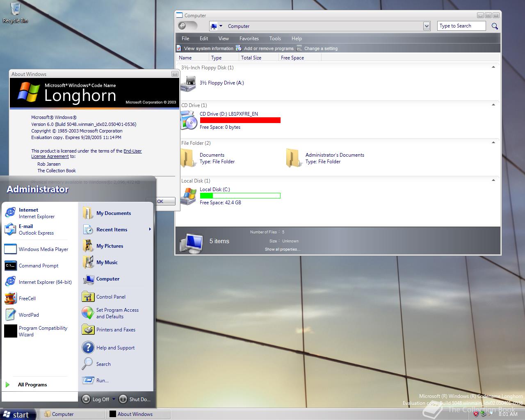Switch to About Windows taskbar button
The image size is (525, 420).
[138, 414]
